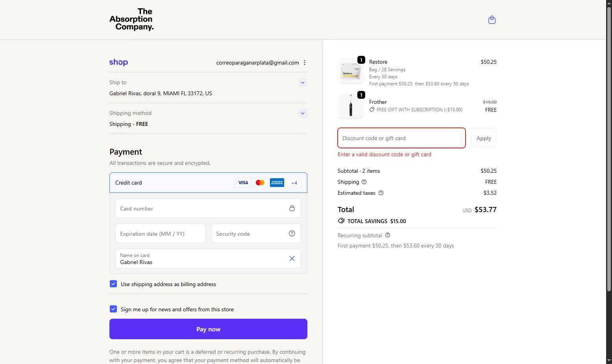This screenshot has width=612, height=364.
Task: Toggle Sign me up for news and offers
Action: point(113,309)
